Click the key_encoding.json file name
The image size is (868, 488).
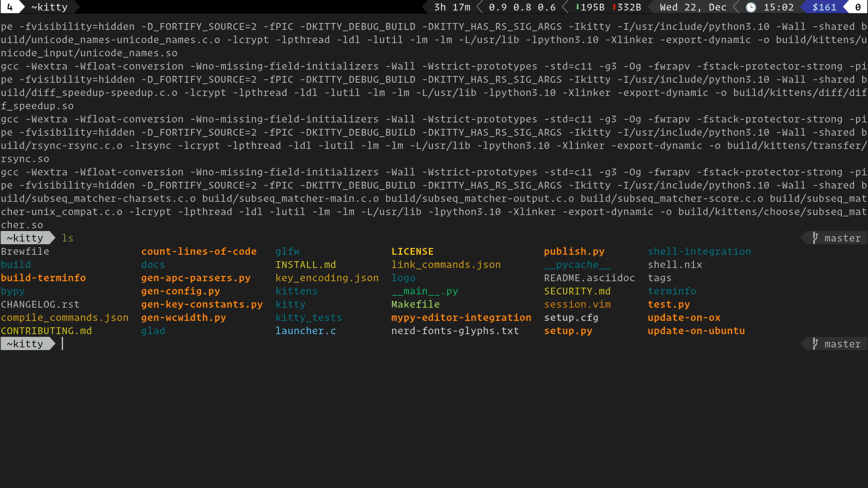327,278
